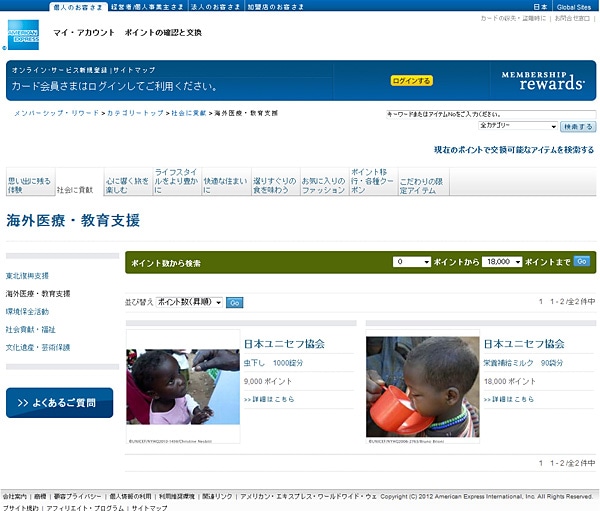Open 詳細はこちら for the 9,000 point item
The width and height of the screenshot is (600, 511).
click(x=269, y=399)
